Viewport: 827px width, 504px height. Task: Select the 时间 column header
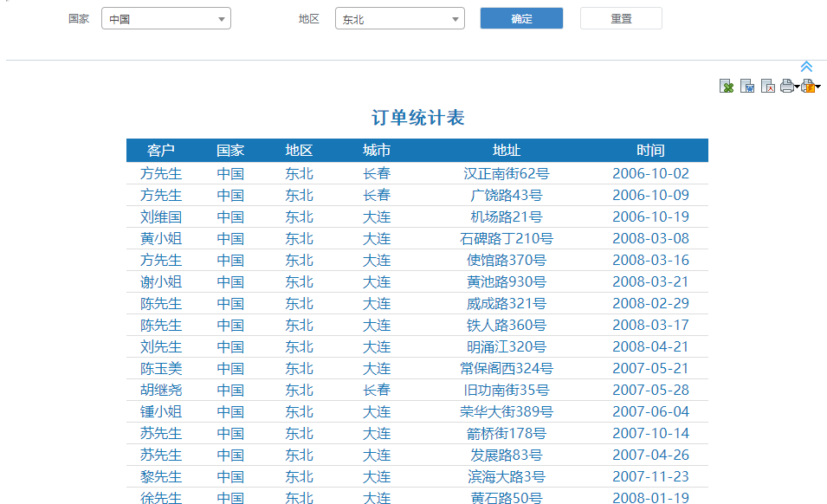pos(650,151)
